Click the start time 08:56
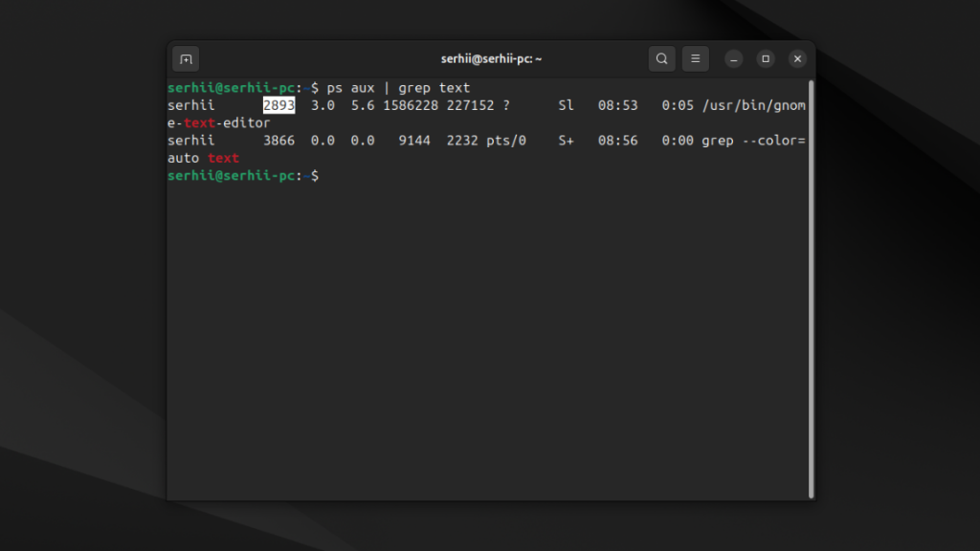Screen dimensions: 980x551 [x=617, y=141]
